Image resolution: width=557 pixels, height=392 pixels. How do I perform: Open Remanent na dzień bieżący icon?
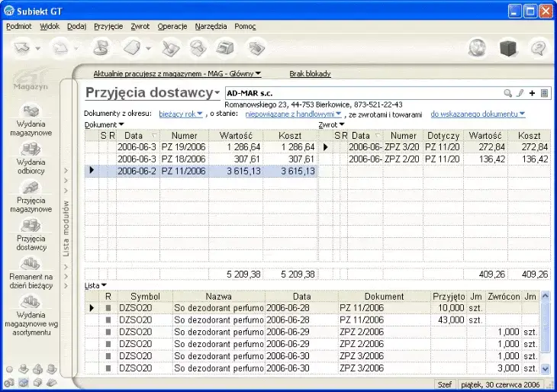click(x=31, y=264)
